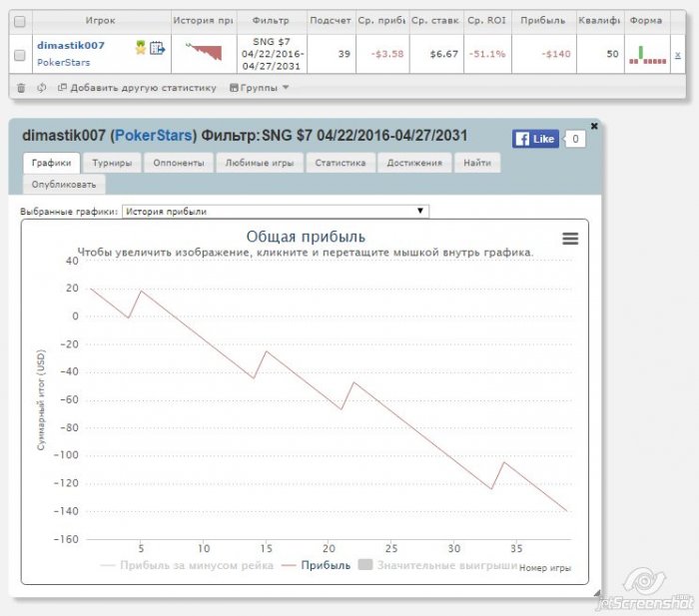The width and height of the screenshot is (699, 616).
Task: Open the chart hamburger menu
Action: tap(570, 239)
